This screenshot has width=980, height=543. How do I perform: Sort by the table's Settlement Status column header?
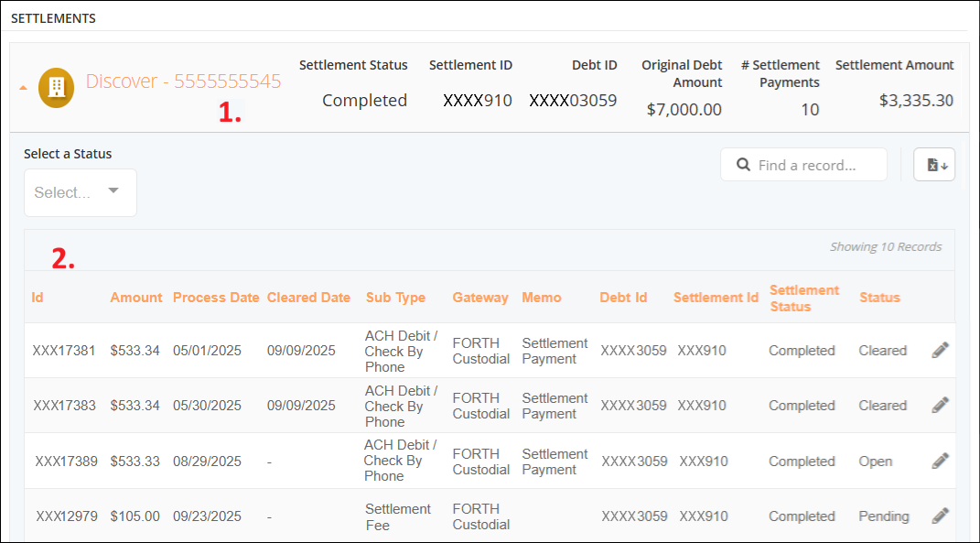(x=804, y=299)
